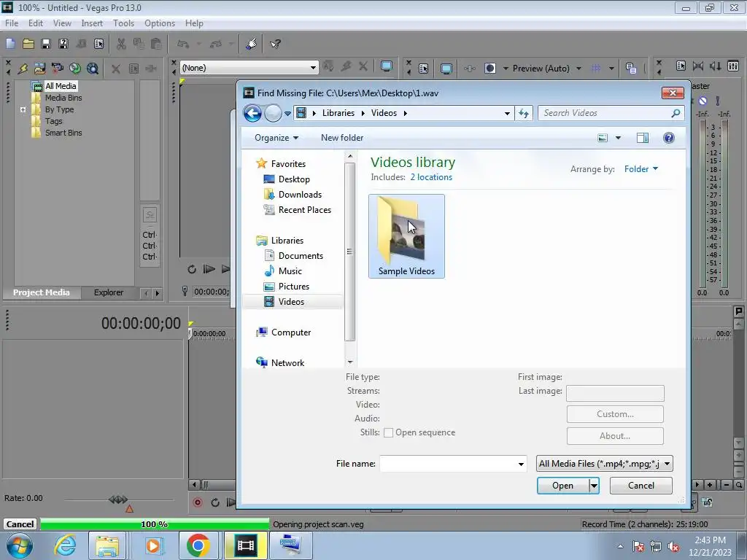Click the Split Screen View circle icon
The width and height of the screenshot is (747, 560).
coord(489,68)
